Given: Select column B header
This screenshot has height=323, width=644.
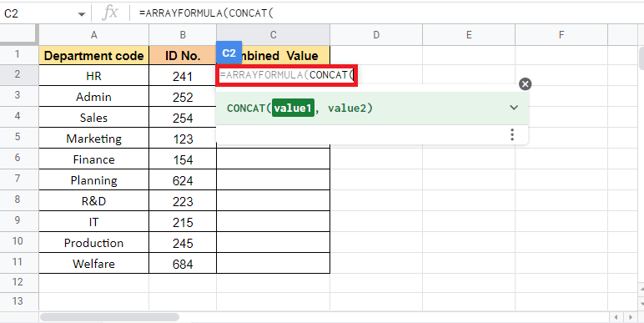Looking at the screenshot, I should coord(183,35).
